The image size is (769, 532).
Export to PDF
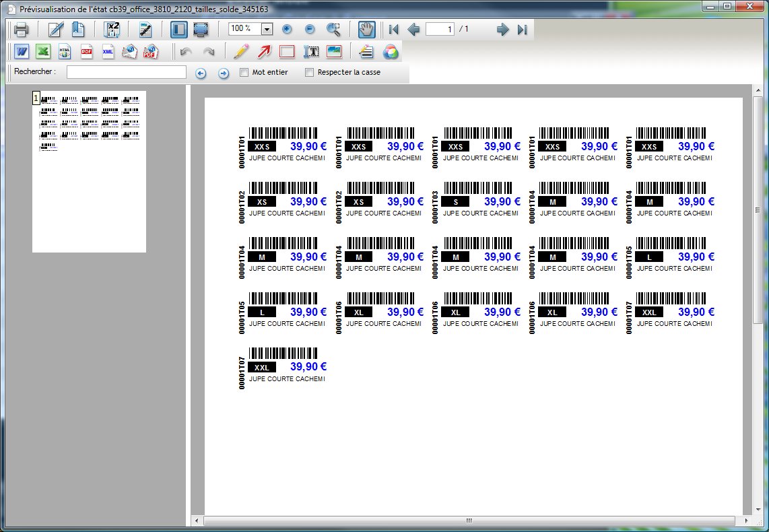click(x=86, y=51)
